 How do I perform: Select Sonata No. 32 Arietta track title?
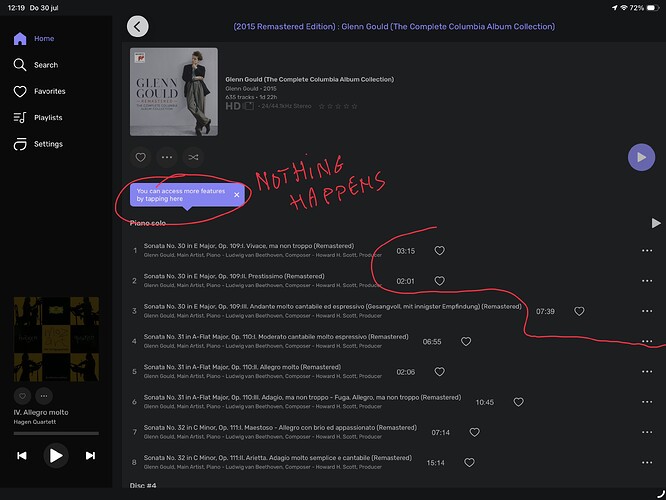click(278, 458)
